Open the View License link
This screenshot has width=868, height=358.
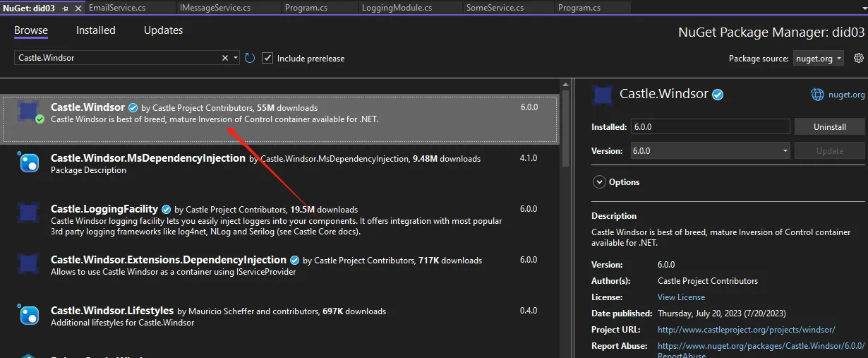(681, 297)
